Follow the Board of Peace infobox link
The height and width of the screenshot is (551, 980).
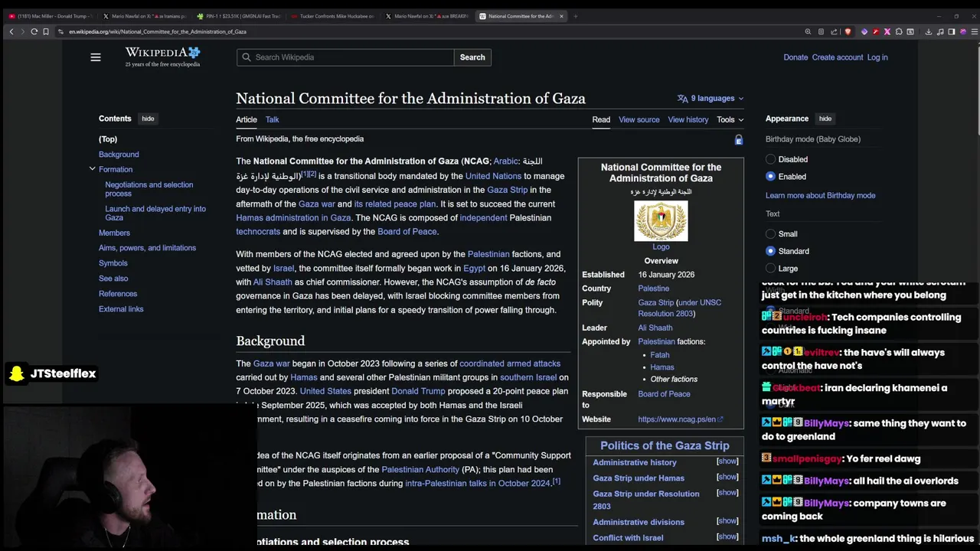coord(664,394)
